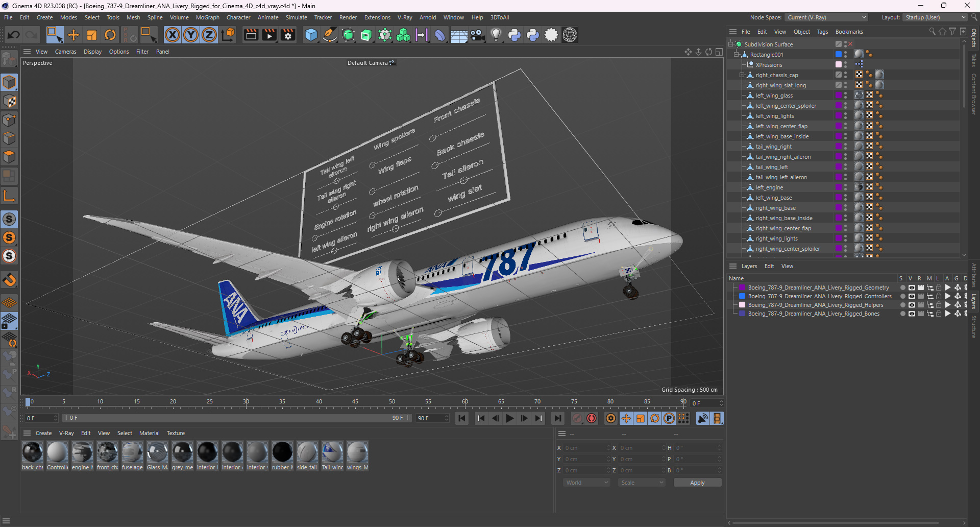Toggle Autokeying button
The height and width of the screenshot is (527, 980).
tap(592, 418)
